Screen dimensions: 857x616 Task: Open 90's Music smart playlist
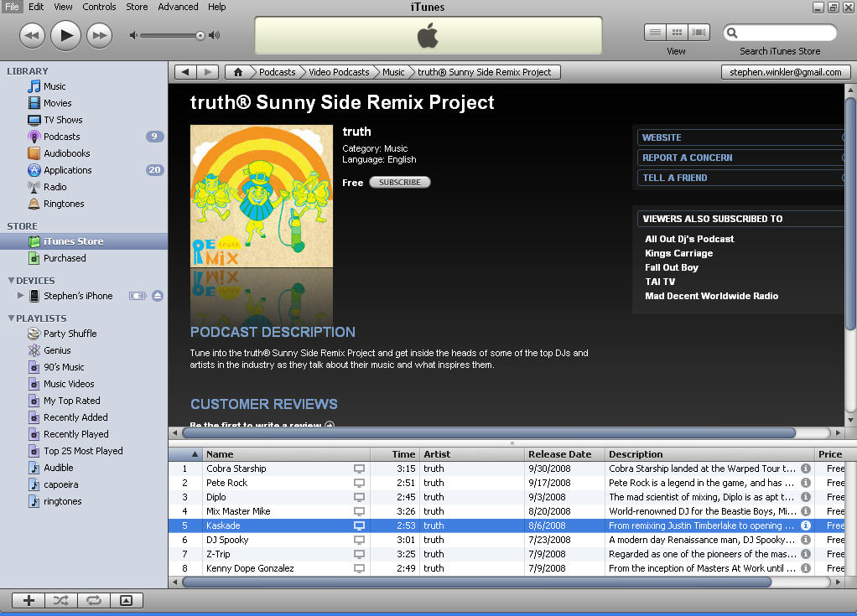coord(64,368)
